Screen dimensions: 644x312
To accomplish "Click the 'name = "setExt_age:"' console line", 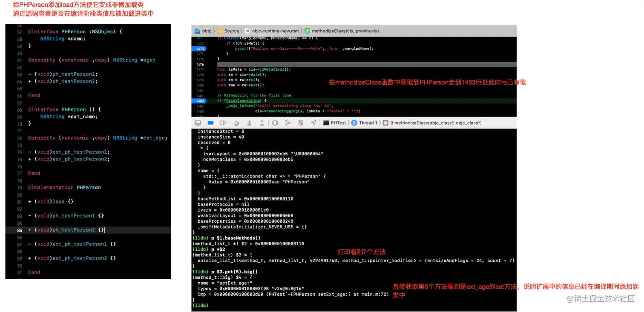I will [x=225, y=283].
